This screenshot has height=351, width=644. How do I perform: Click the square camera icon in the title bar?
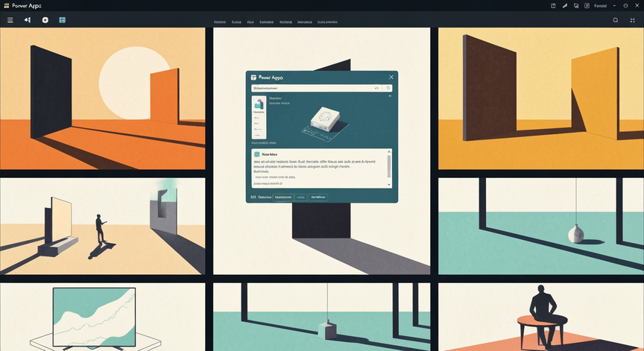point(587,6)
